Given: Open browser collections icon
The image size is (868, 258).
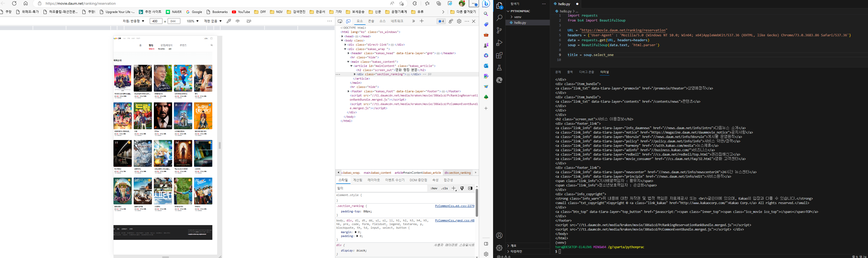Looking at the screenshot, I should point(439,3).
